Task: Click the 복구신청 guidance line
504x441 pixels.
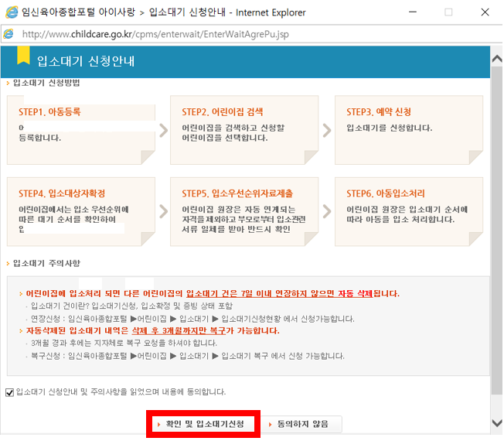Action: coord(187,356)
